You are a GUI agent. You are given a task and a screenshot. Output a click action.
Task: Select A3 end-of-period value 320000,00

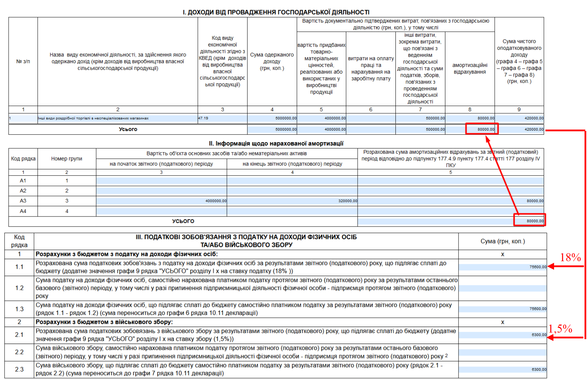click(x=292, y=201)
